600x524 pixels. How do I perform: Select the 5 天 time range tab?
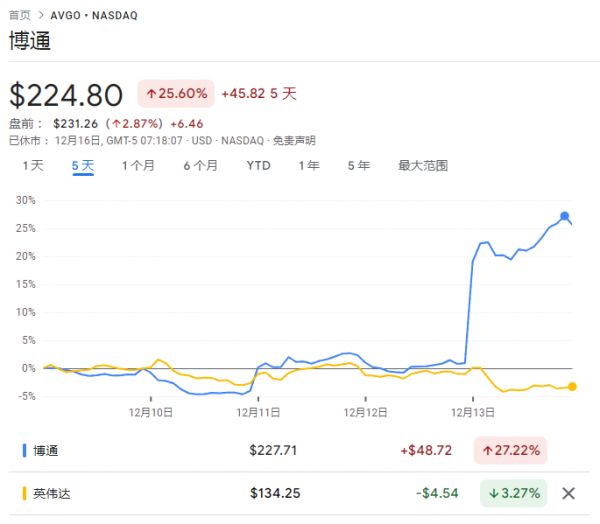83,166
